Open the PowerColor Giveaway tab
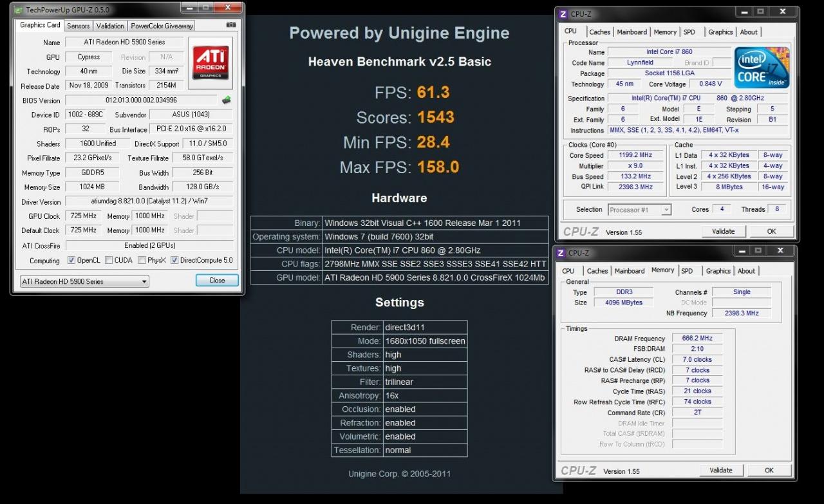824x504 pixels. 162,26
